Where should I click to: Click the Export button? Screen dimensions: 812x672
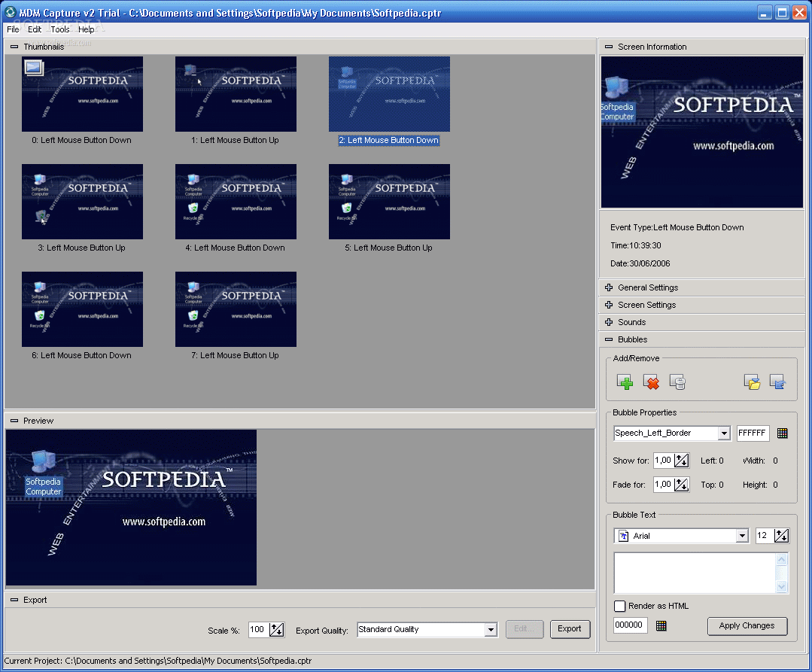click(x=570, y=629)
